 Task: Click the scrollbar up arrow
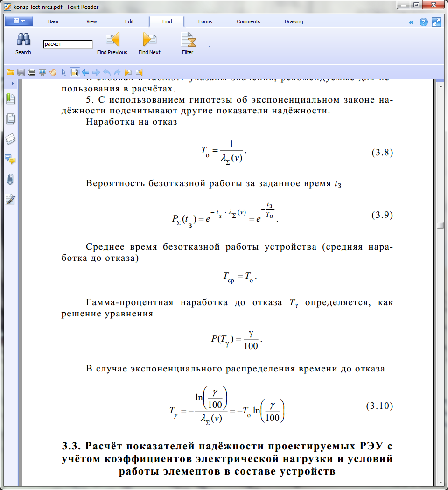click(x=441, y=86)
